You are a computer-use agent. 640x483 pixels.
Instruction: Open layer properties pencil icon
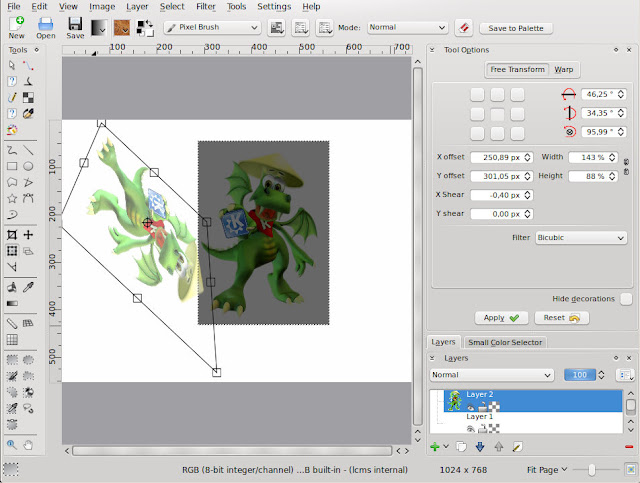[x=517, y=447]
